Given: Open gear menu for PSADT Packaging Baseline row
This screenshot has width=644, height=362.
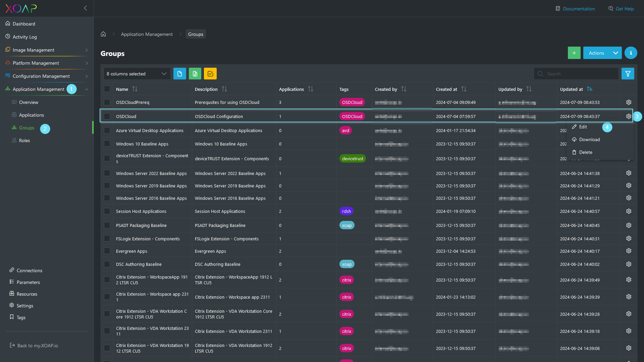Looking at the screenshot, I should [x=629, y=225].
